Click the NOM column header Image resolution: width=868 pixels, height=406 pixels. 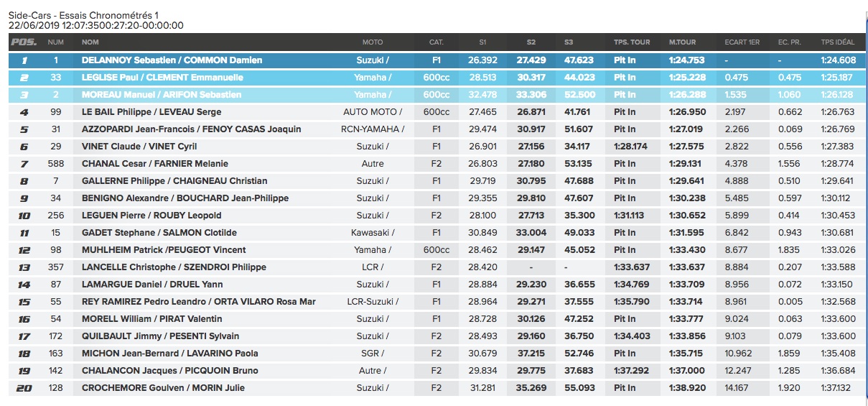(90, 42)
